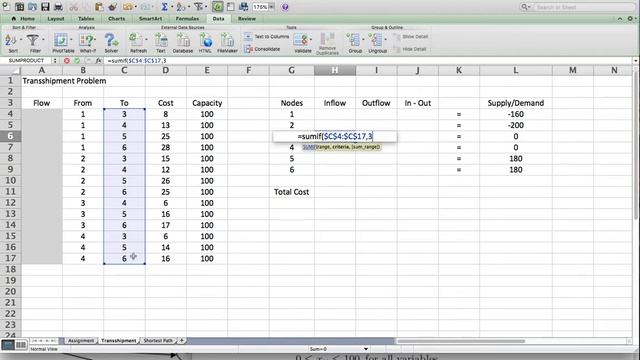640x360 pixels.
Task: Click the What-If analysis icon
Action: coord(86,40)
